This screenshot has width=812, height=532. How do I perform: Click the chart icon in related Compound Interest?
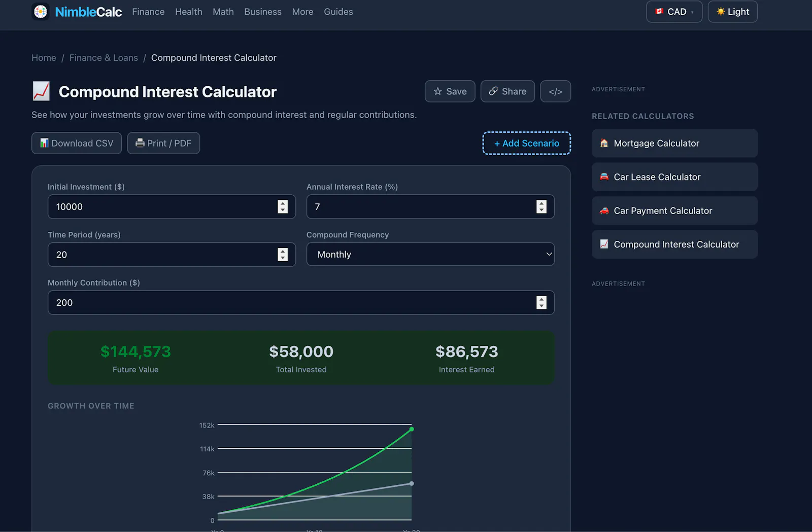604,244
